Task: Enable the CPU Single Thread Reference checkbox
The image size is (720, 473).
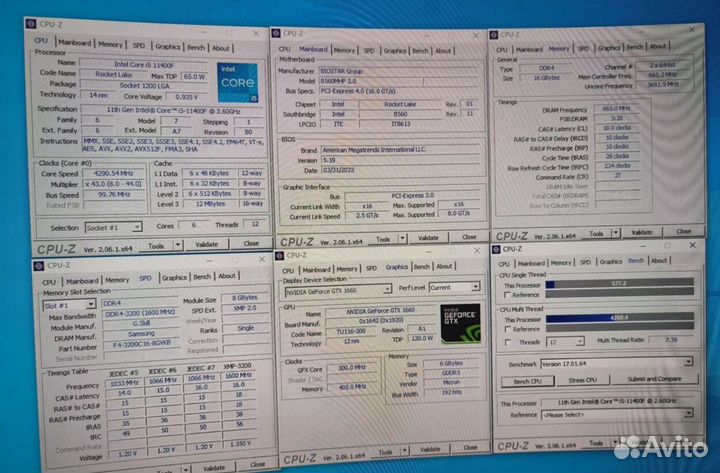Action: [508, 295]
